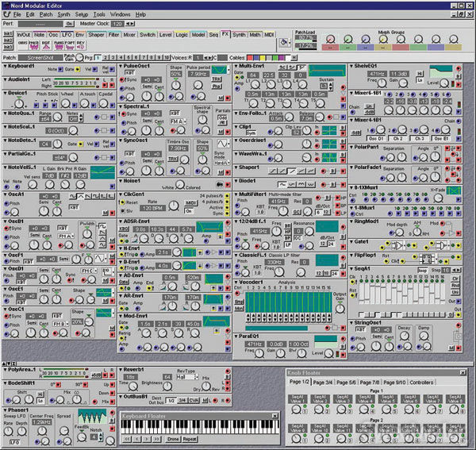Collapse the Multi-Env1 module

click(236, 66)
